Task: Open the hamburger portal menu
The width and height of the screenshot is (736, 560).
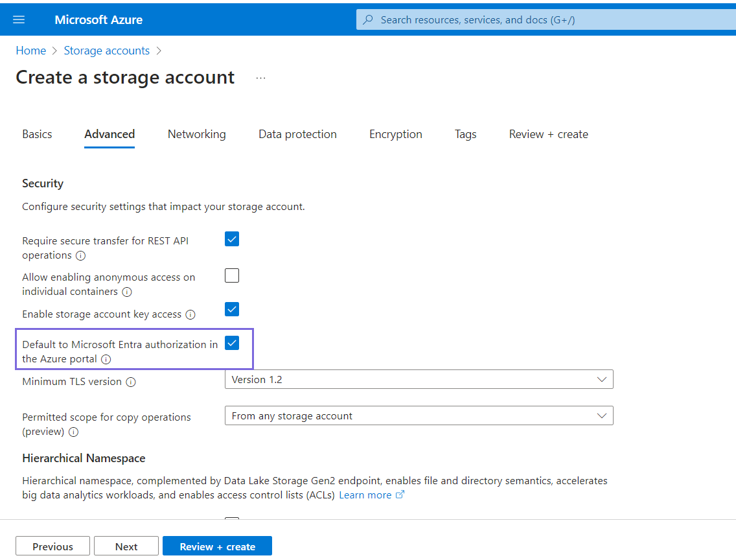Action: 19,19
